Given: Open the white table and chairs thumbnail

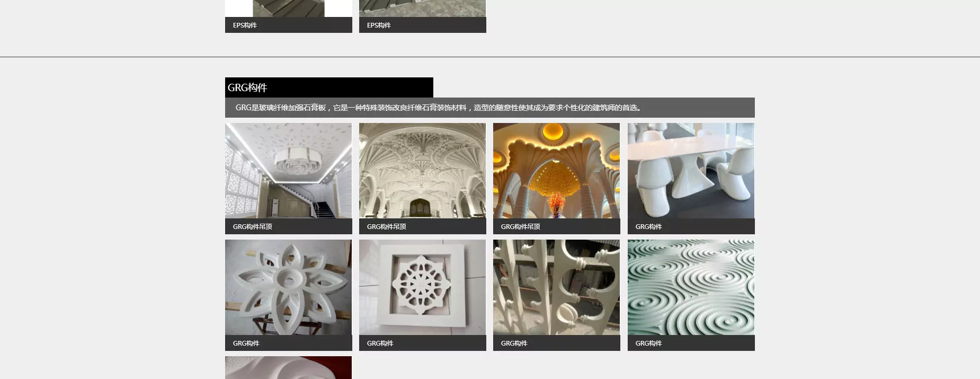Looking at the screenshot, I should (x=691, y=171).
